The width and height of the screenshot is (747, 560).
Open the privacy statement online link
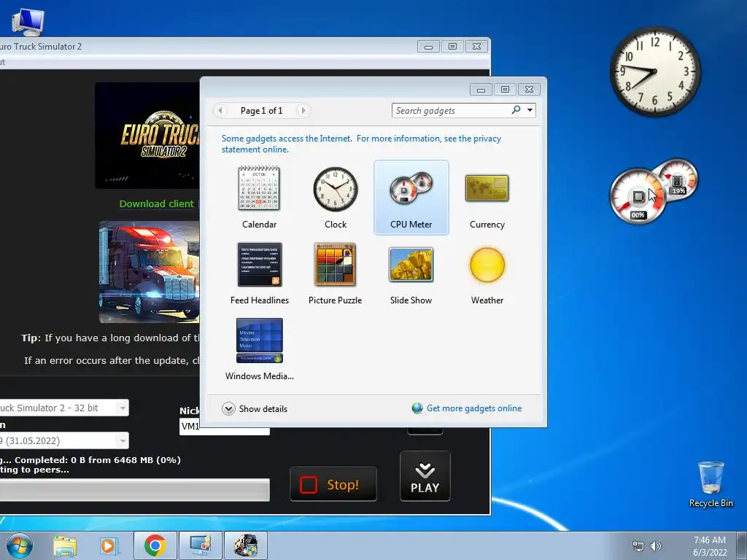[x=361, y=144]
